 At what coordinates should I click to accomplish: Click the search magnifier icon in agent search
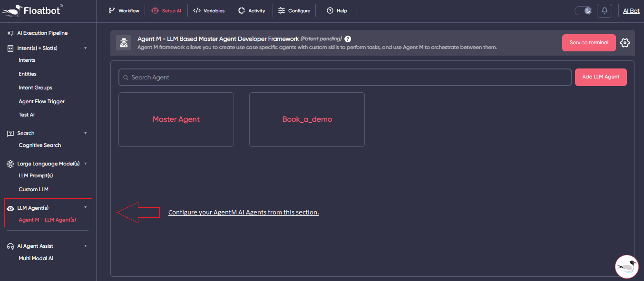click(126, 78)
